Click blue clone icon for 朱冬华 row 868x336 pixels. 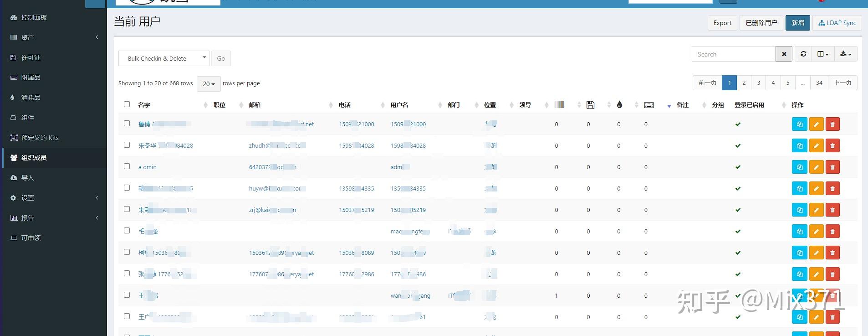(800, 145)
